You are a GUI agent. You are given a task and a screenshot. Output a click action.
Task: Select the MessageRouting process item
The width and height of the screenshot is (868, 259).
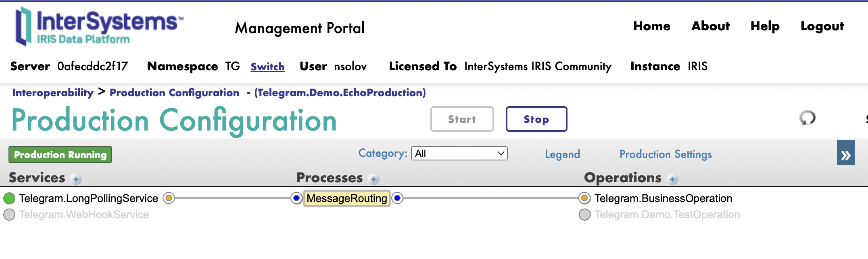347,198
